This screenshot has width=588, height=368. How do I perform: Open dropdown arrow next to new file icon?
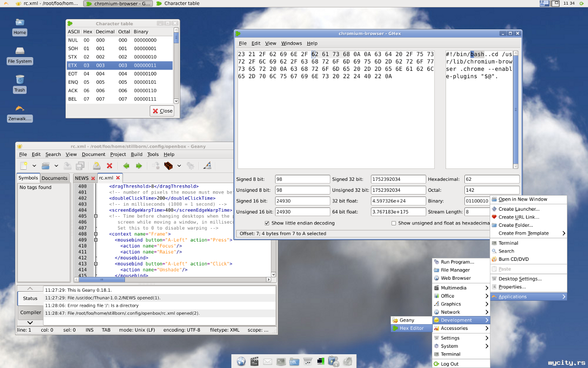pos(34,166)
